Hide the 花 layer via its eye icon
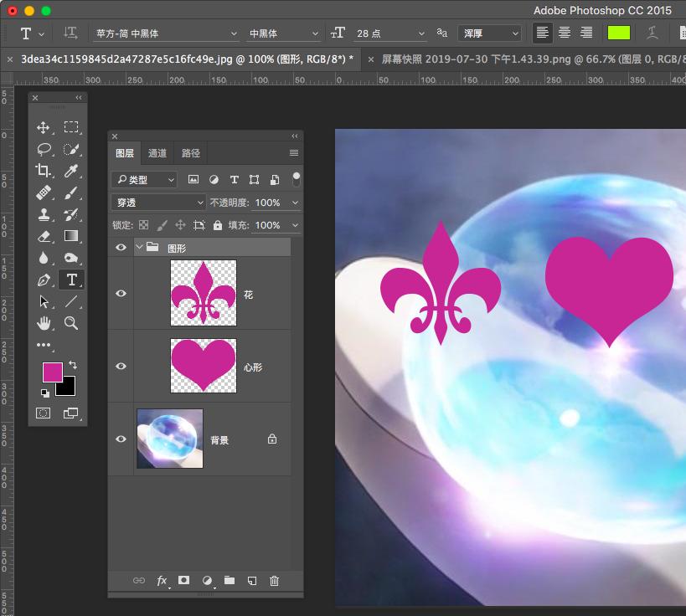Viewport: 686px width, 616px height. pos(121,294)
